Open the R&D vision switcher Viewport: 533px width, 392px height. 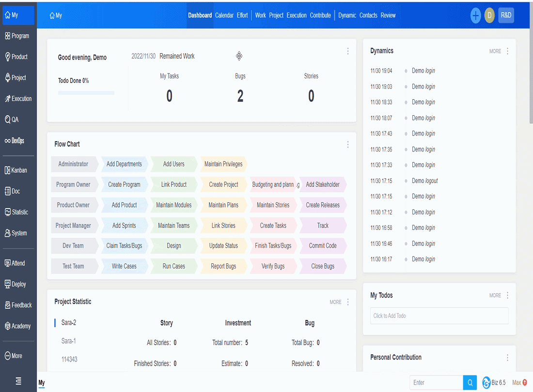tap(506, 15)
